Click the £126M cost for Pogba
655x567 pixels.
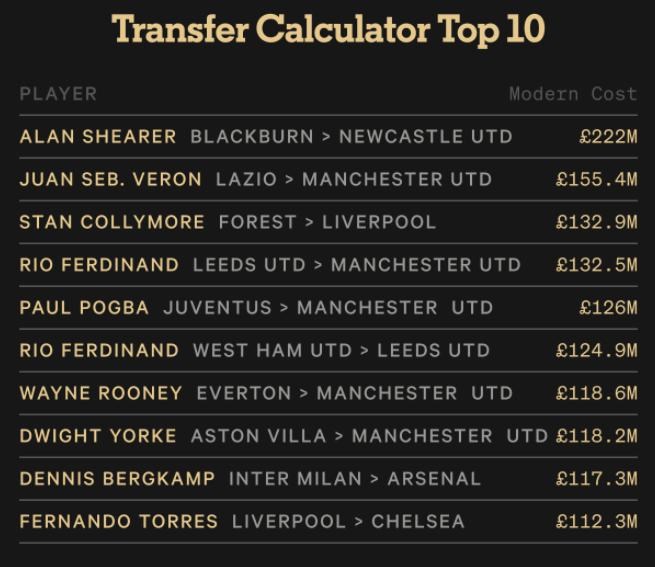pyautogui.click(x=607, y=308)
